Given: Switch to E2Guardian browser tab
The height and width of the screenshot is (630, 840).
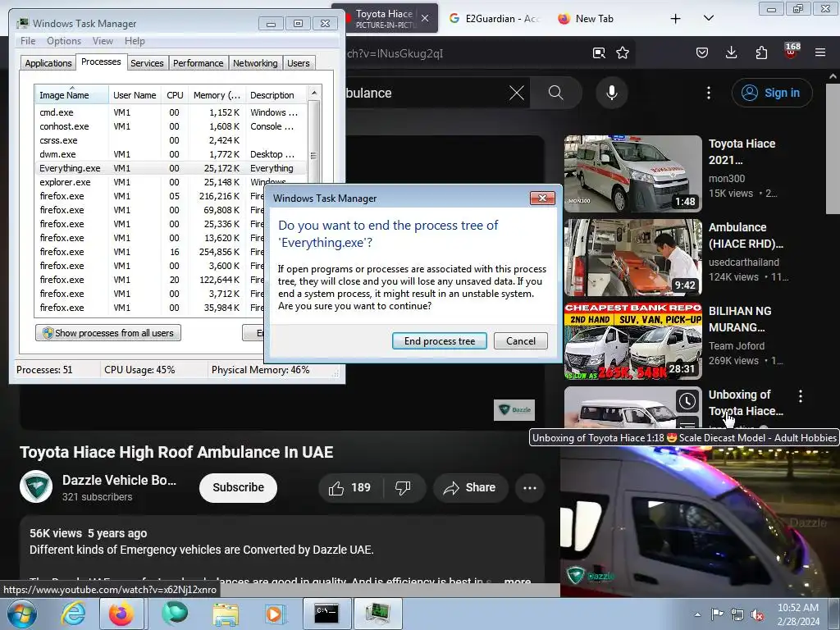Looking at the screenshot, I should [493, 19].
